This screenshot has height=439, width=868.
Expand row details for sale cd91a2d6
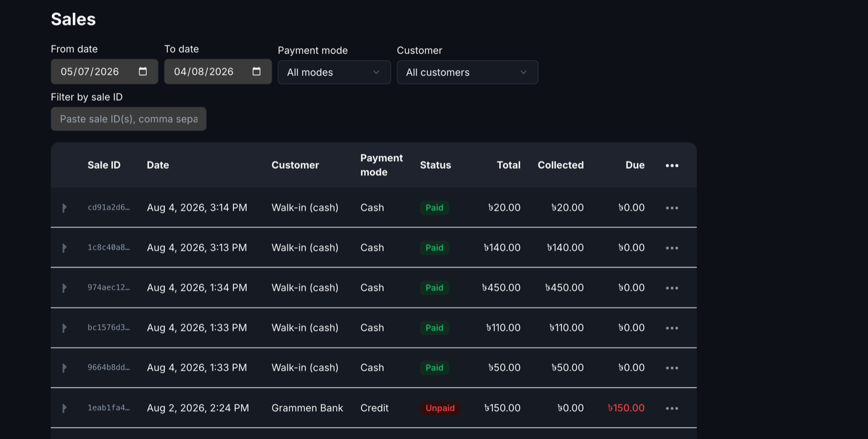click(x=64, y=208)
